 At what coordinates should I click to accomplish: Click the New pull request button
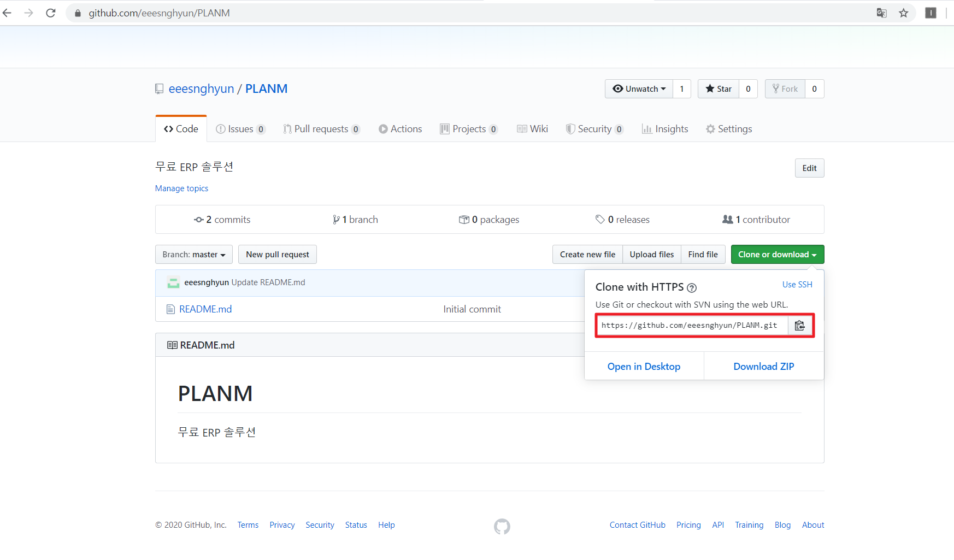278,255
